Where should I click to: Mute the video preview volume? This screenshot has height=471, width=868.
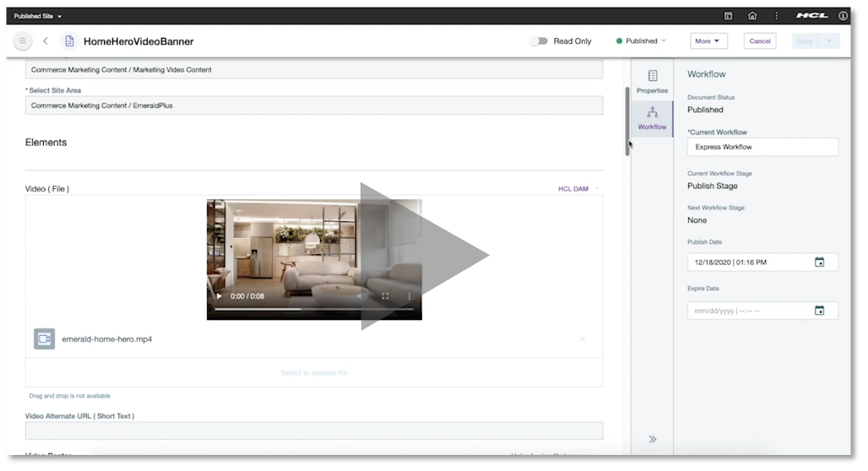360,296
